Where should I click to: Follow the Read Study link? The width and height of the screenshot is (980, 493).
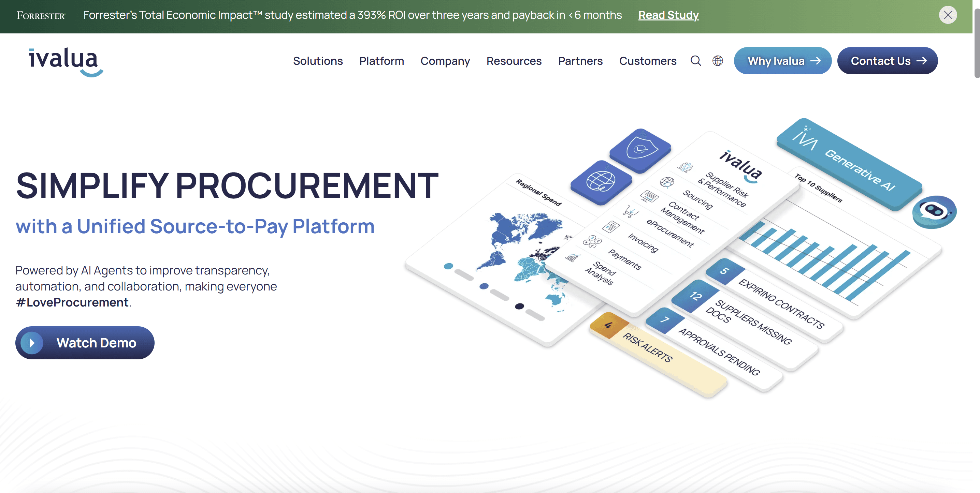[668, 15]
